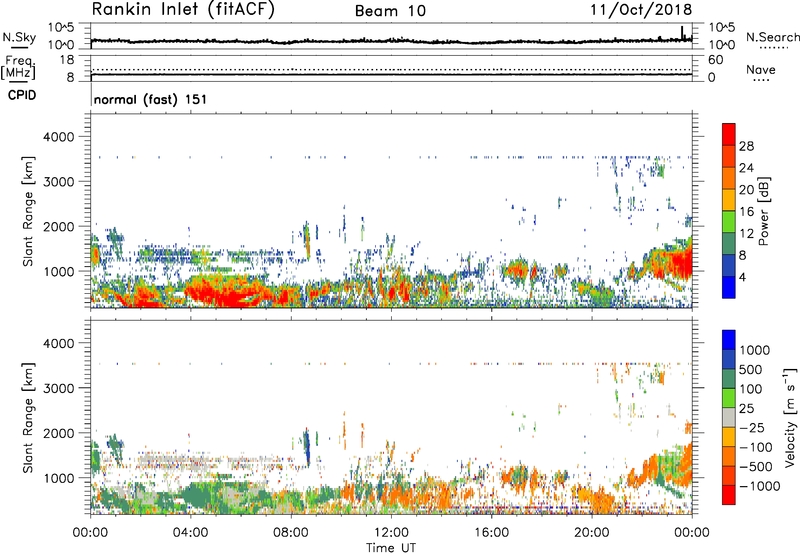800x554 pixels.
Task: Select '3000' tick on the Power panel
Action: click(59, 182)
